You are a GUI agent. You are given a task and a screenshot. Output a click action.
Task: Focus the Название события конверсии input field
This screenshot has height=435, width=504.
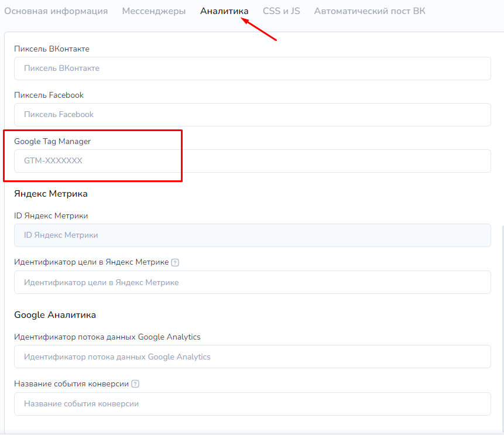tap(252, 403)
